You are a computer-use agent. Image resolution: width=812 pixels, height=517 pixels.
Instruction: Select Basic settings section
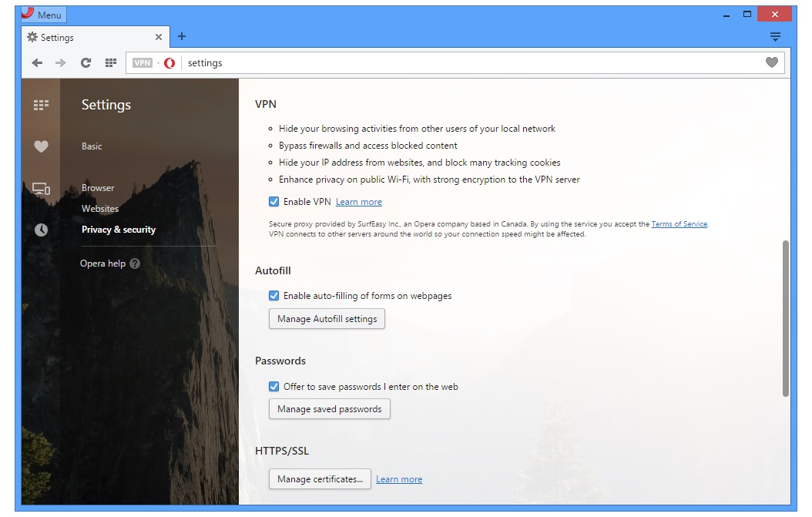point(92,146)
